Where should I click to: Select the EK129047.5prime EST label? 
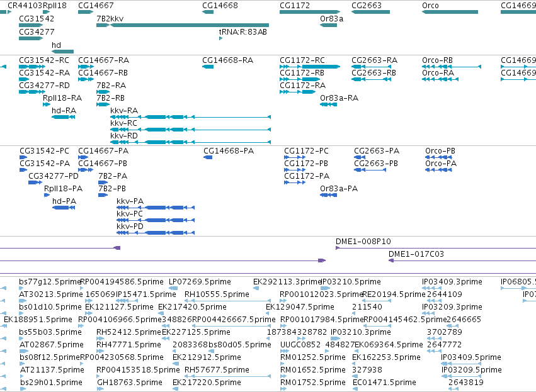pyautogui.click(x=300, y=307)
